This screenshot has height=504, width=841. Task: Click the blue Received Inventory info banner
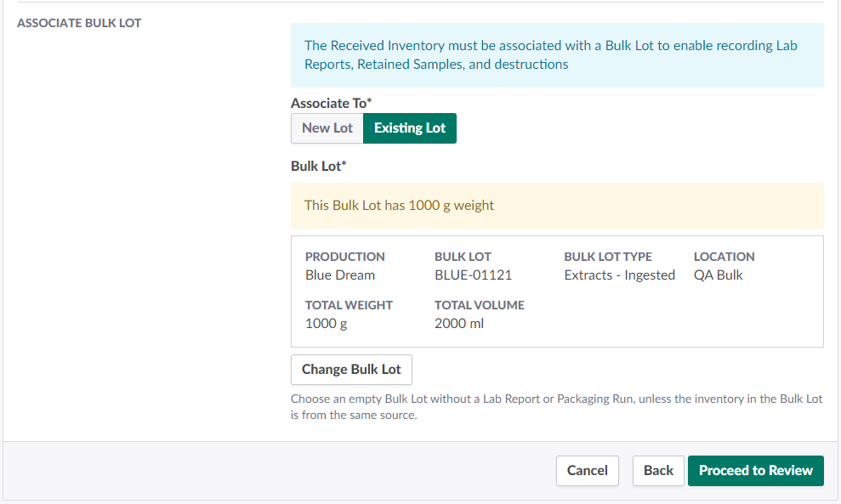[x=556, y=55]
